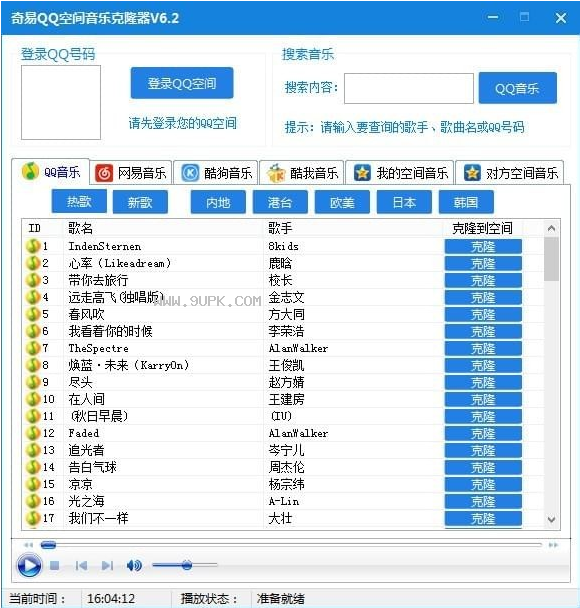This screenshot has width=580, height=608.
Task: Click the blue QQ音乐 search button
Action: click(518, 88)
